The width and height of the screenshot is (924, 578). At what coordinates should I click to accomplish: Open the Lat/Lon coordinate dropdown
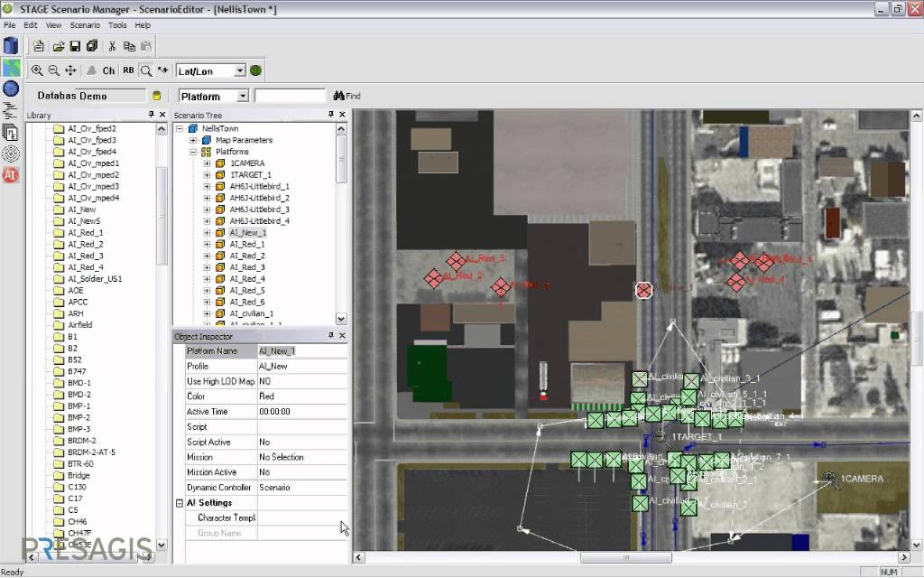(240, 70)
